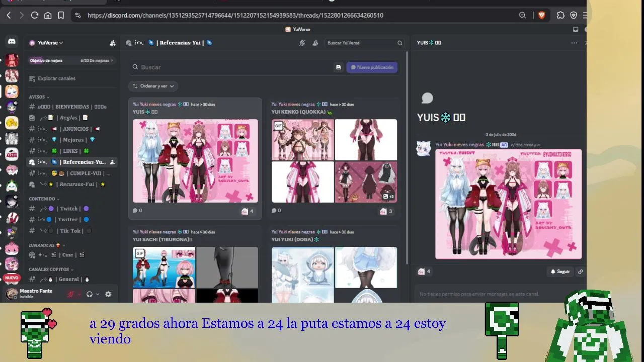The image size is (644, 362).
Task: Open the Cine voice channel
Action: coord(72,255)
